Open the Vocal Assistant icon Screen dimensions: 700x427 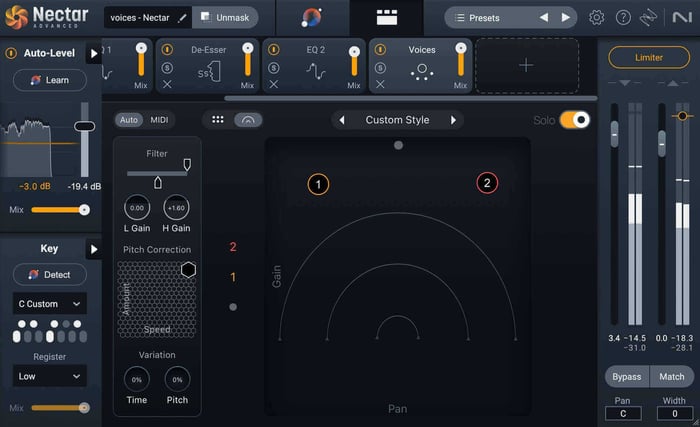[312, 18]
